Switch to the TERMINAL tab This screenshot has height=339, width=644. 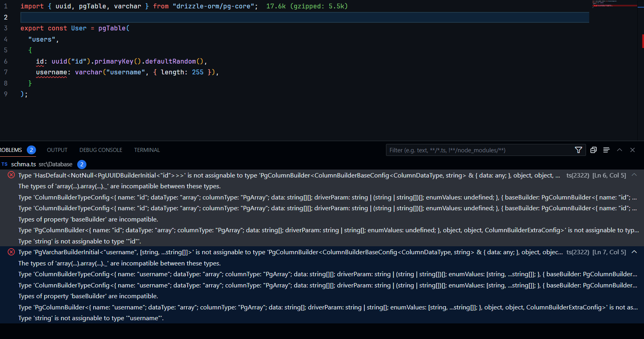(x=147, y=150)
